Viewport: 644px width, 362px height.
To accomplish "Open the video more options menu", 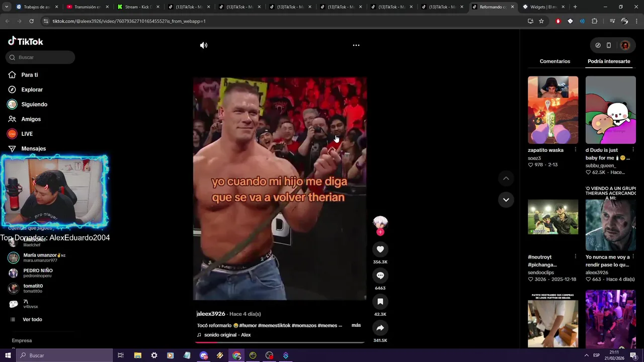I will [x=356, y=45].
